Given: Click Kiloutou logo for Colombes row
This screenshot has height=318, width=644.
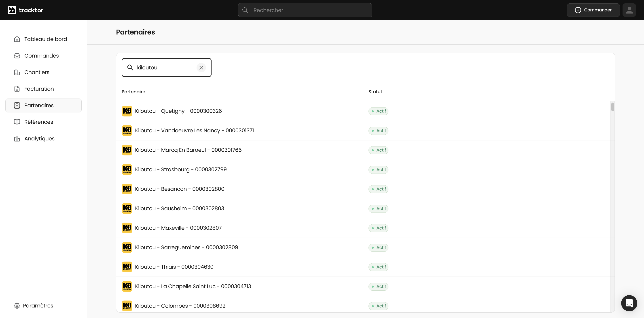Looking at the screenshot, I should pos(127,306).
